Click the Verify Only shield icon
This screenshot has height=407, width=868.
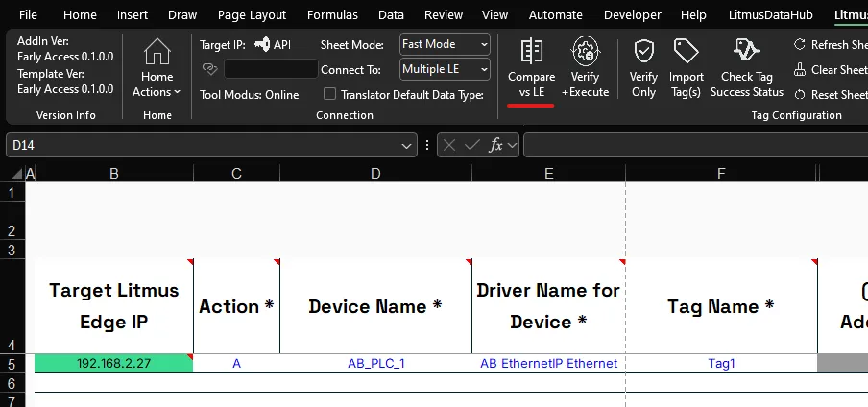[x=644, y=51]
